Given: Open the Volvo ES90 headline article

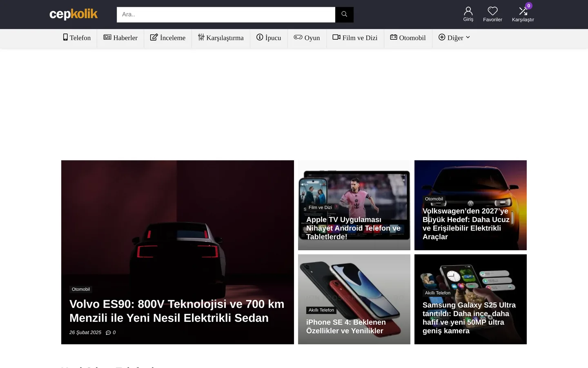Looking at the screenshot, I should click(x=177, y=311).
